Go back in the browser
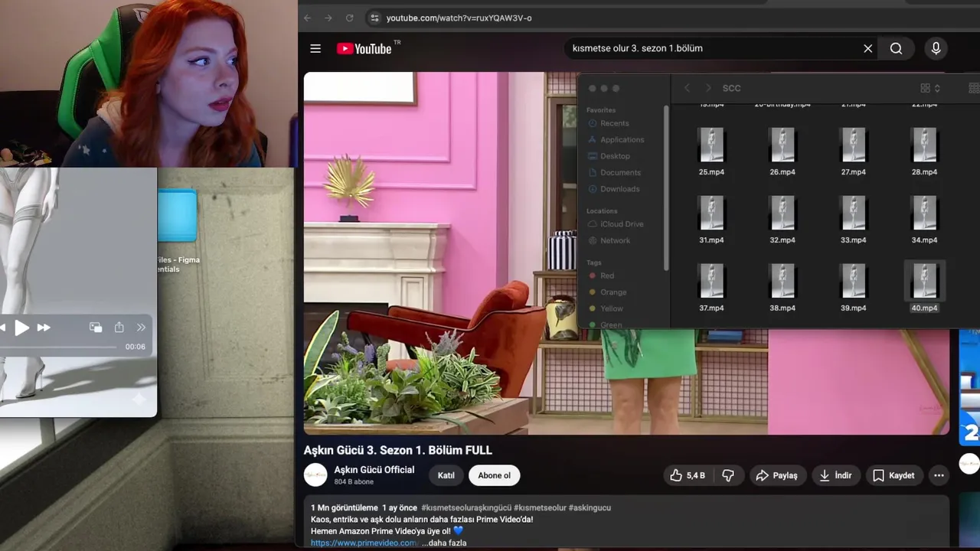 click(307, 18)
